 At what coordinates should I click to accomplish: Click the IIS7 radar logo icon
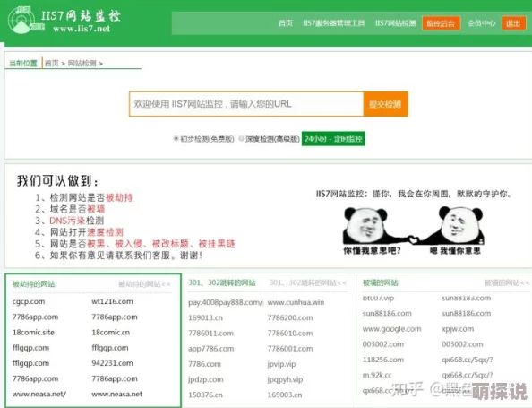pyautogui.click(x=25, y=20)
